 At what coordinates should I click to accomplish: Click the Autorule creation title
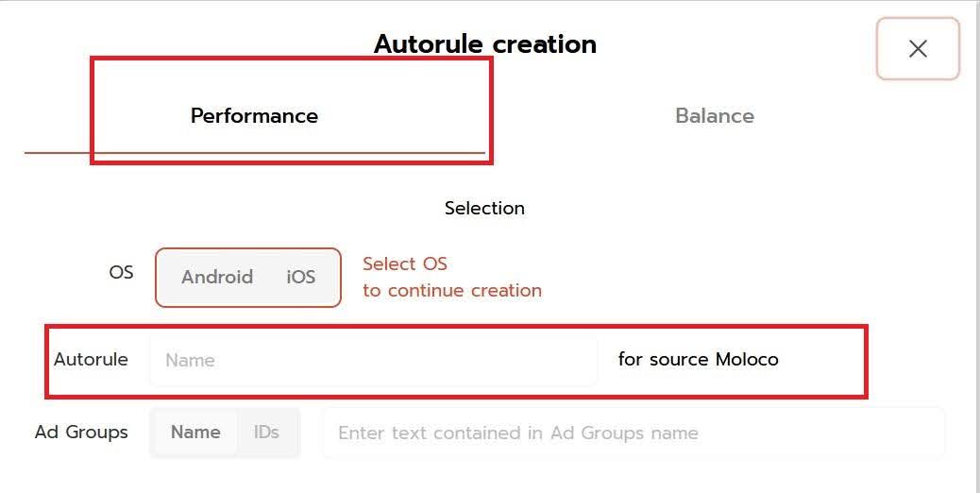tap(485, 44)
